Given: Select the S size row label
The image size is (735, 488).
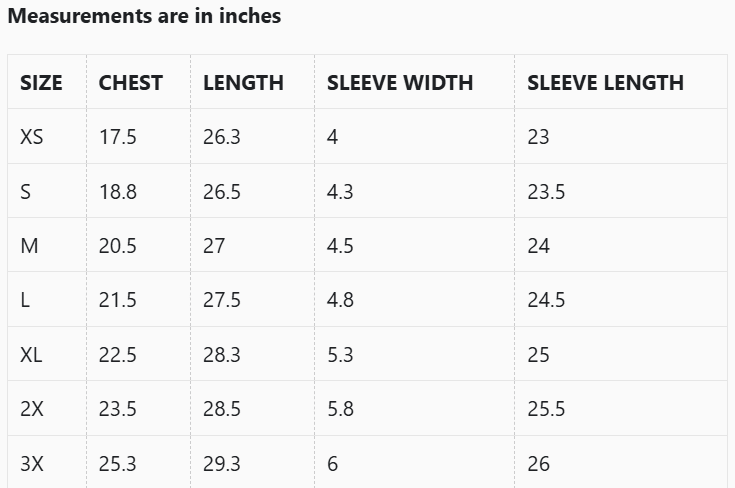Looking at the screenshot, I should [x=26, y=192].
